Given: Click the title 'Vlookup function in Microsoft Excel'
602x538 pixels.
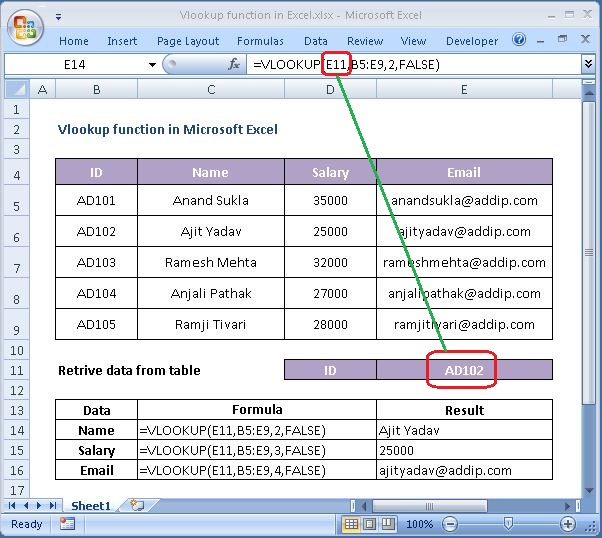Looking at the screenshot, I should point(167,129).
